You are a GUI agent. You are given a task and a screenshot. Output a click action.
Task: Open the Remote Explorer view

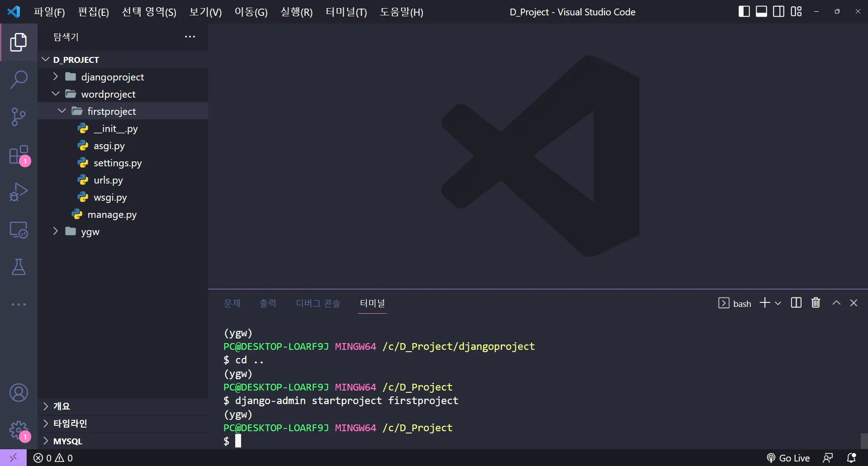click(19, 230)
